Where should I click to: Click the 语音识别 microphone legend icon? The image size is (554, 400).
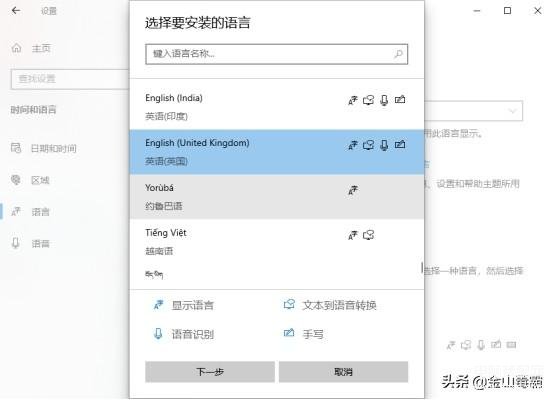tap(158, 333)
